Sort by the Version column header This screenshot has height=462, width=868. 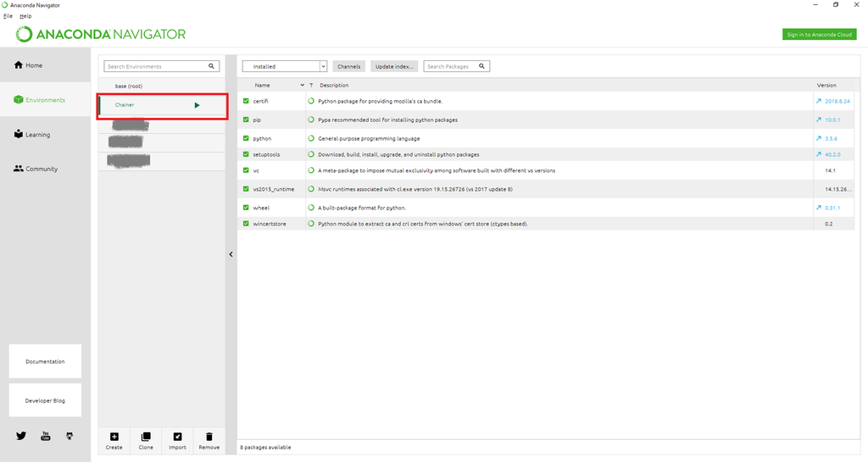coord(826,86)
